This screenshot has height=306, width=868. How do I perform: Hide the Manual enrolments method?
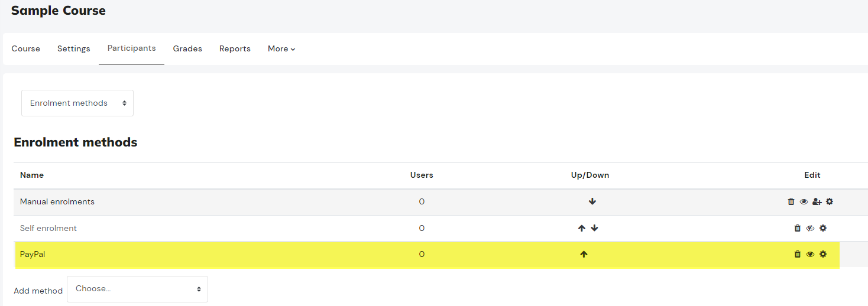(x=804, y=201)
